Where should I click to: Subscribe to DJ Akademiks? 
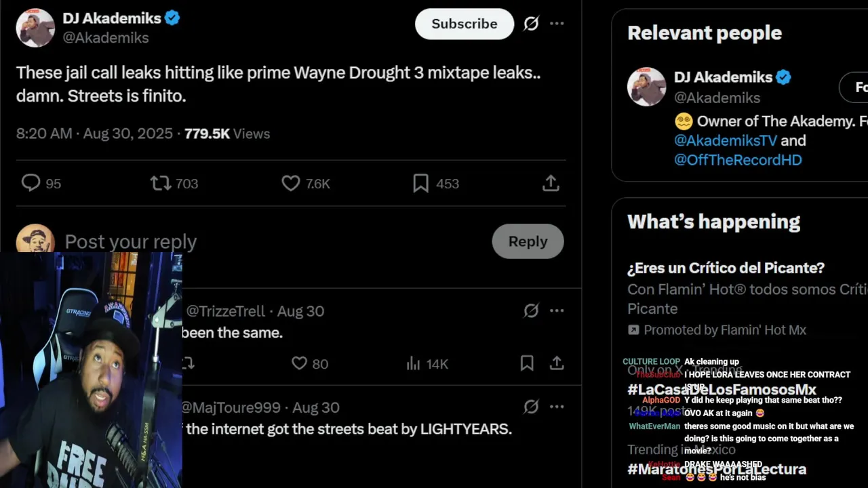pyautogui.click(x=465, y=24)
